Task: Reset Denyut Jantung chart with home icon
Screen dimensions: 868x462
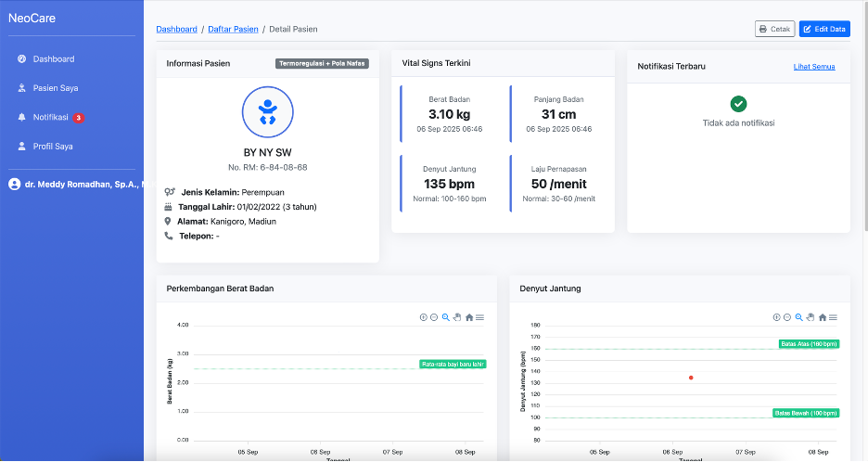Action: pyautogui.click(x=823, y=317)
